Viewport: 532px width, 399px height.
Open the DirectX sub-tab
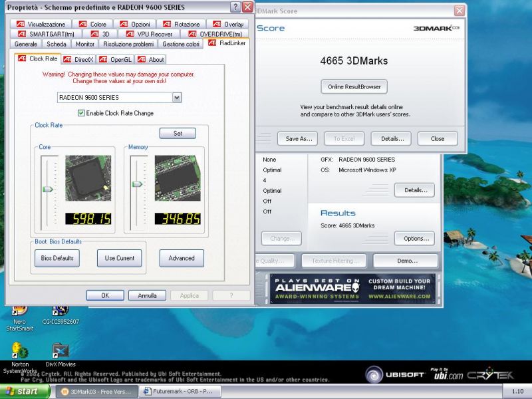click(x=78, y=59)
